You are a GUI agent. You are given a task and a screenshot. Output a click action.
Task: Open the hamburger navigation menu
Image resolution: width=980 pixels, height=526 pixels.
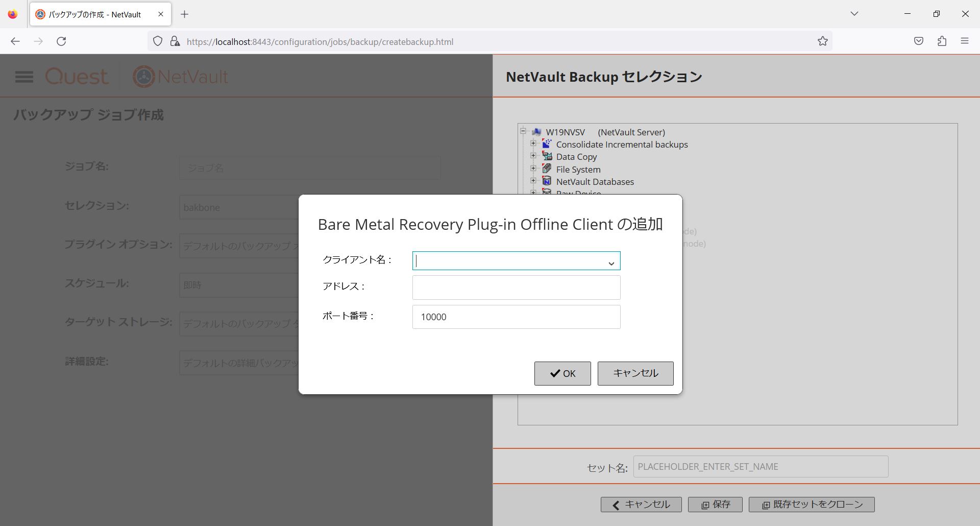pyautogui.click(x=24, y=77)
